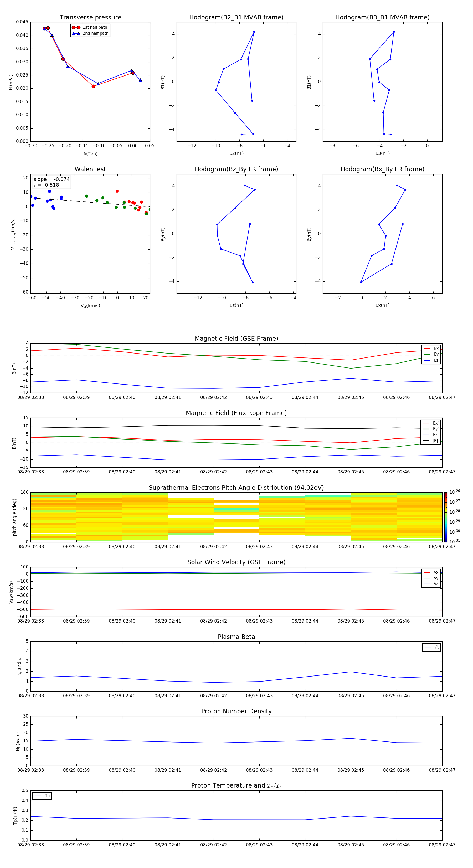Select "Bx'" in Flux Rope legend
The image size is (473, 868).
[431, 423]
